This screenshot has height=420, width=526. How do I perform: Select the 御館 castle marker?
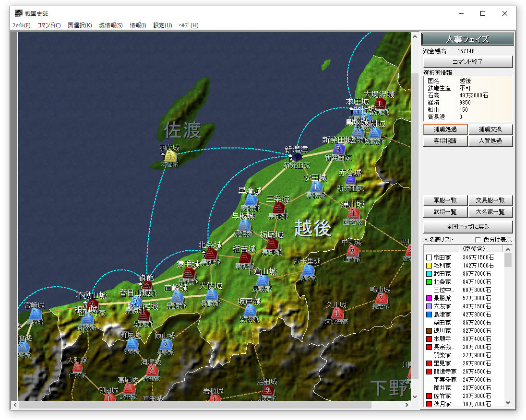(x=146, y=286)
